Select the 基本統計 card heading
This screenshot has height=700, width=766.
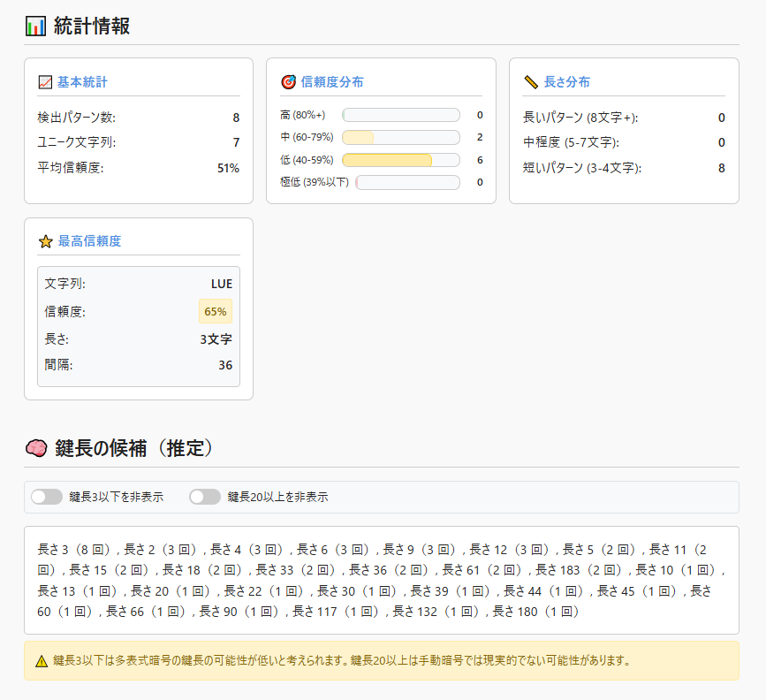pos(82,82)
